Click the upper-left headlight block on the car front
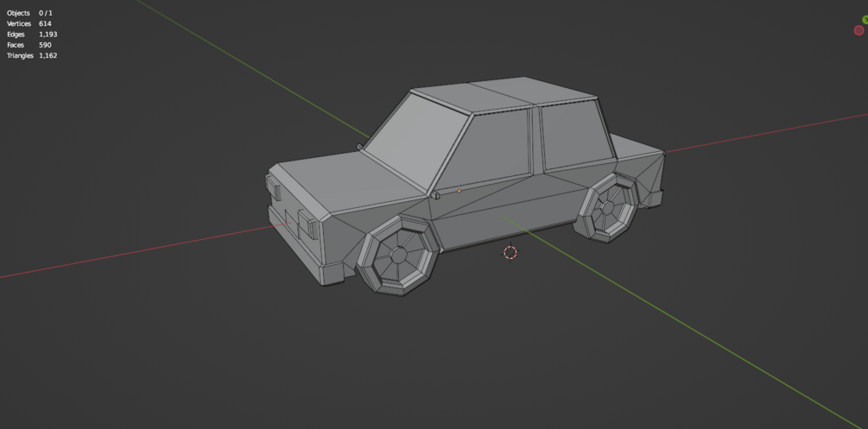This screenshot has height=429, width=868. [274, 187]
